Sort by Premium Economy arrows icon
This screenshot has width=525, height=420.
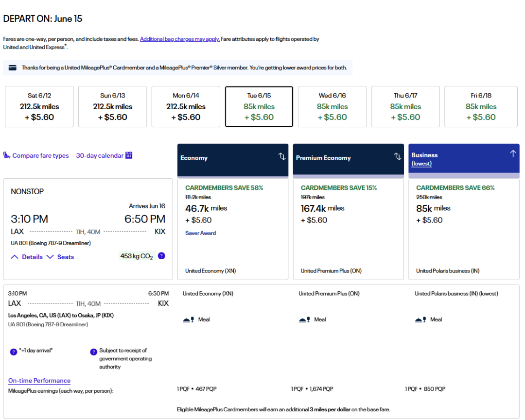tap(398, 156)
